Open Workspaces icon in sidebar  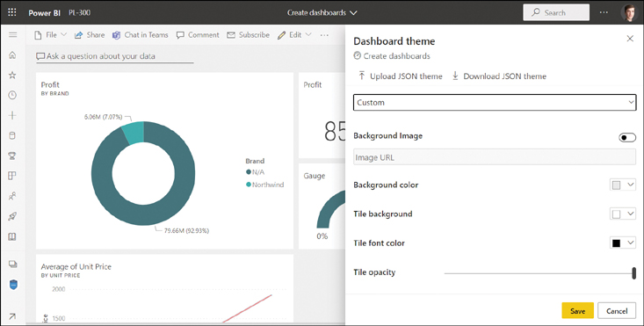(x=12, y=264)
